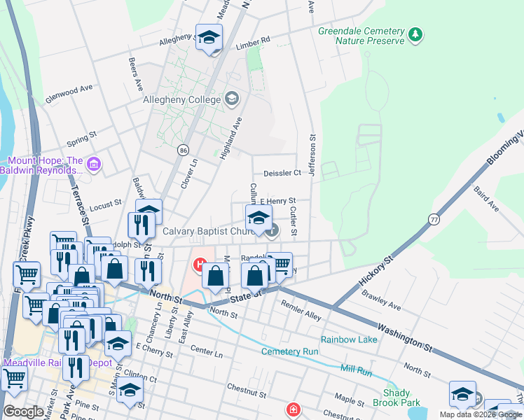
Task: Click the Glenwood Ave label
Action: [x=69, y=94]
